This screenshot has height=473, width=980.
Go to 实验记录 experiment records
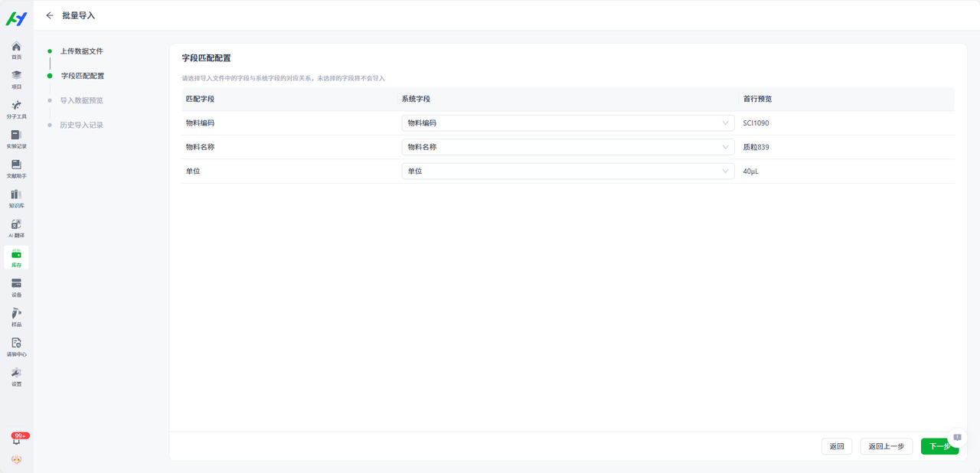click(x=16, y=139)
